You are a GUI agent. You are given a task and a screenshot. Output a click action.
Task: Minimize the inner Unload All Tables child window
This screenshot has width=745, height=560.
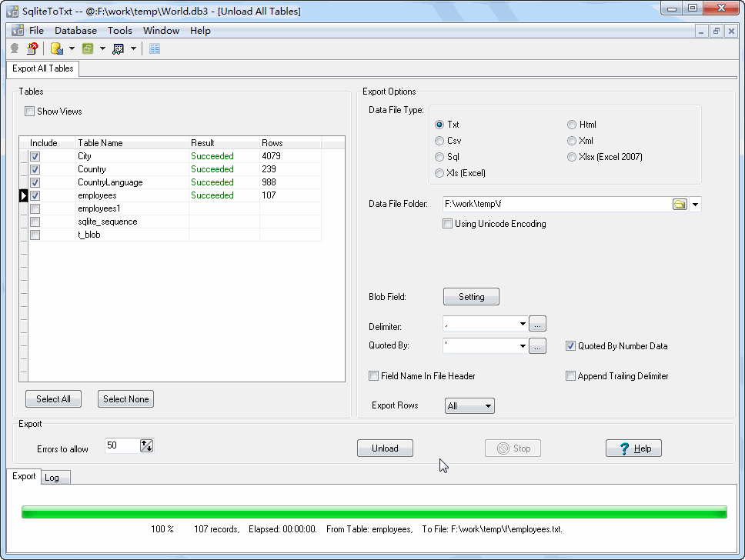pyautogui.click(x=701, y=32)
